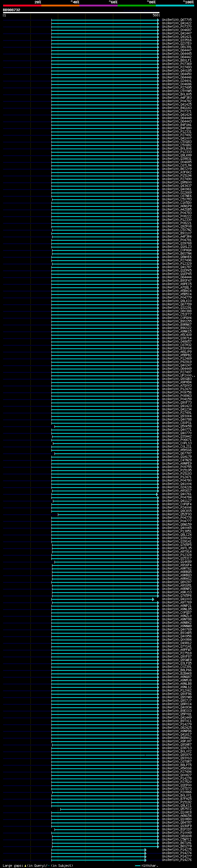Select hit label UniRef100_Q2XTE0
The image size is (197, 868).
coord(177,43)
